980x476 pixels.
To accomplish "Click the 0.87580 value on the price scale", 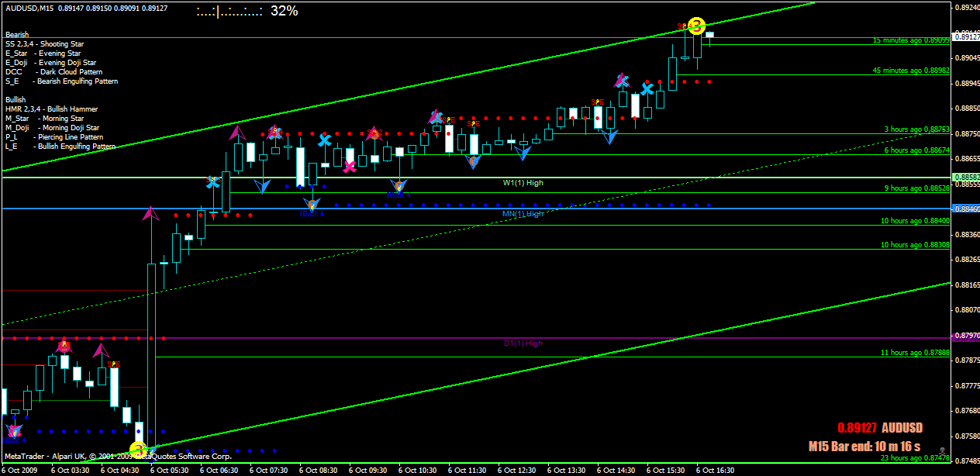I will click(x=967, y=436).
